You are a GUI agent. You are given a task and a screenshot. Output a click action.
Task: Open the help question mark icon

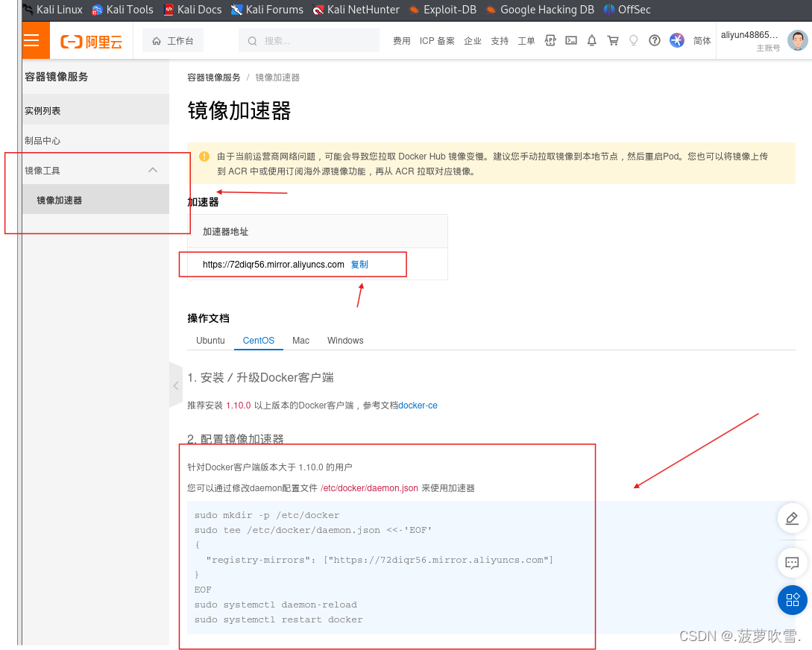pyautogui.click(x=655, y=40)
